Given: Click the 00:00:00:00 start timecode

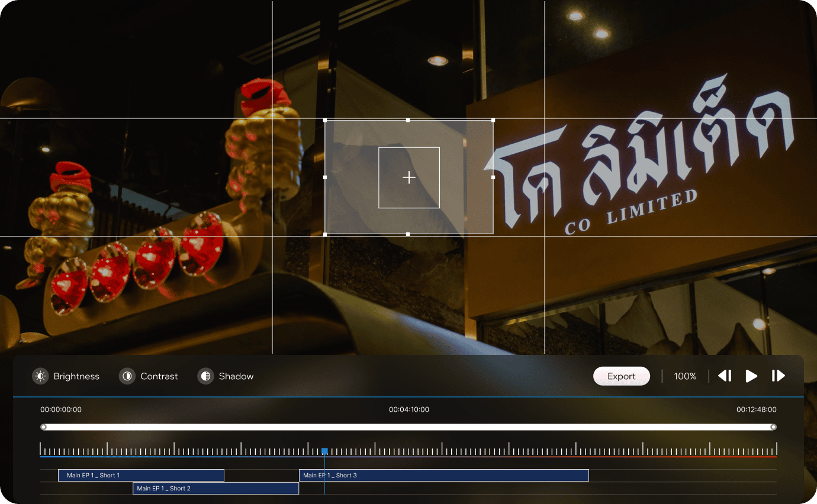Looking at the screenshot, I should tap(61, 409).
